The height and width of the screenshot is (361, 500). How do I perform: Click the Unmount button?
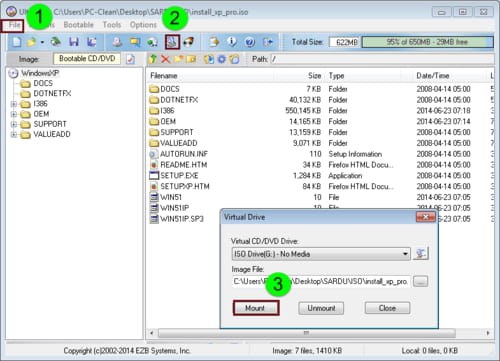(x=321, y=308)
